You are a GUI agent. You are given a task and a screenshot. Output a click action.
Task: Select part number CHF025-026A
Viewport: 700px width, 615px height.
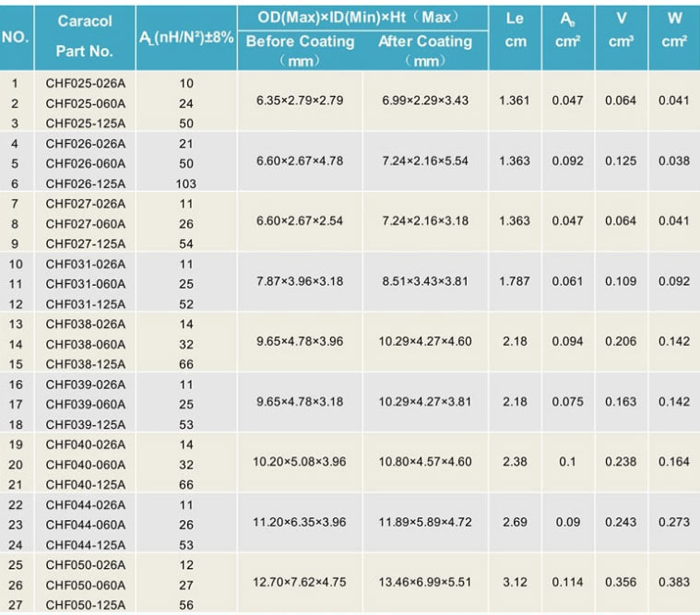(85, 84)
